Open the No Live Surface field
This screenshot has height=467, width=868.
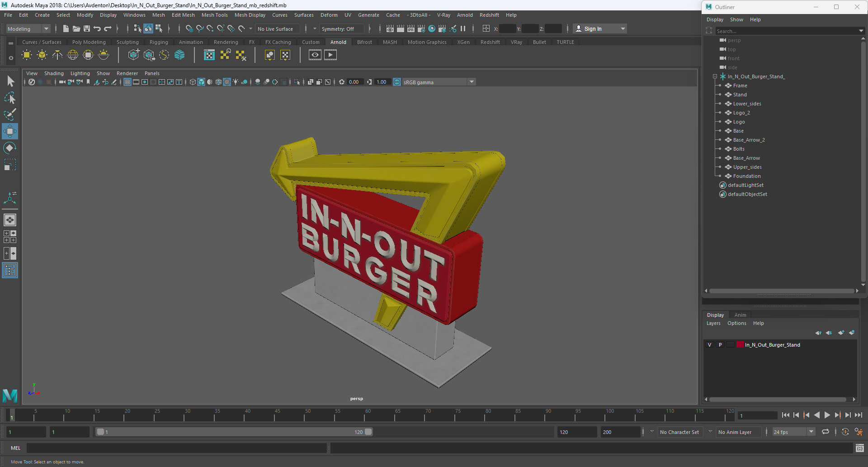click(277, 29)
